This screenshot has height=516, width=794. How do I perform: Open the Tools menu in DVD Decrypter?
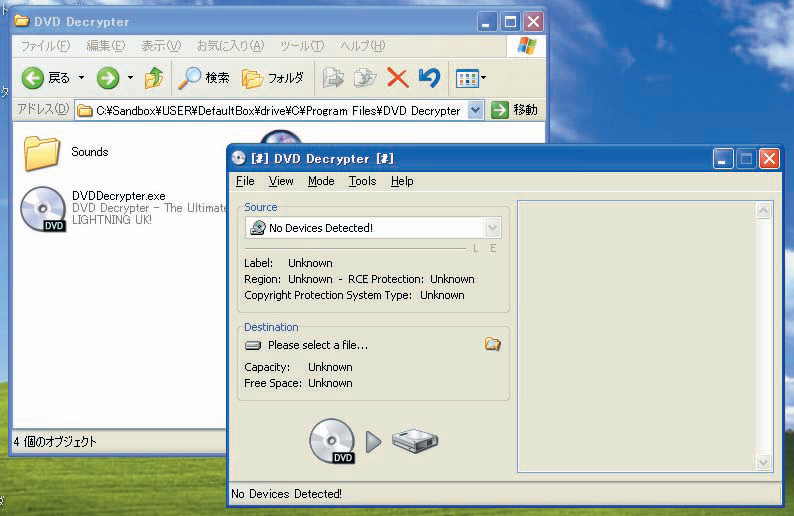(362, 181)
